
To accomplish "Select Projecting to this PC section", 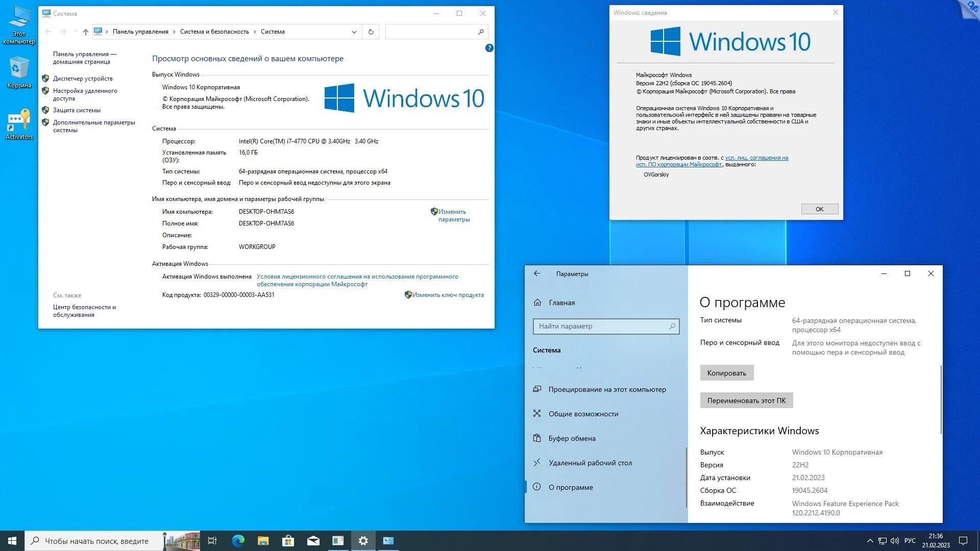I will 607,389.
